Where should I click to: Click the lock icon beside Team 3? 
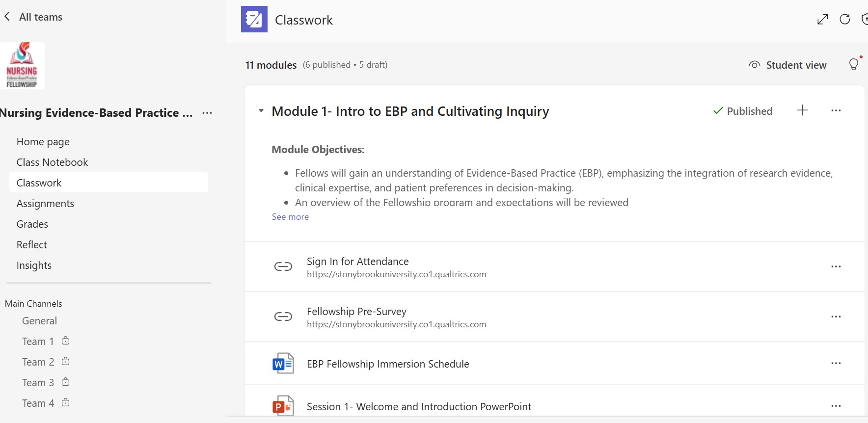(x=66, y=382)
